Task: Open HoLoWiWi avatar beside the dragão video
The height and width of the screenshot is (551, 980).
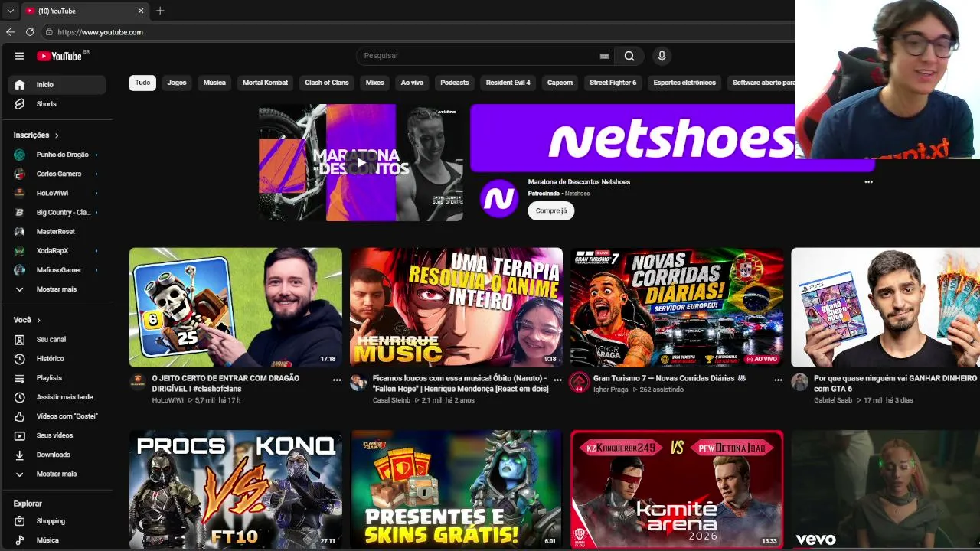Action: pyautogui.click(x=138, y=381)
